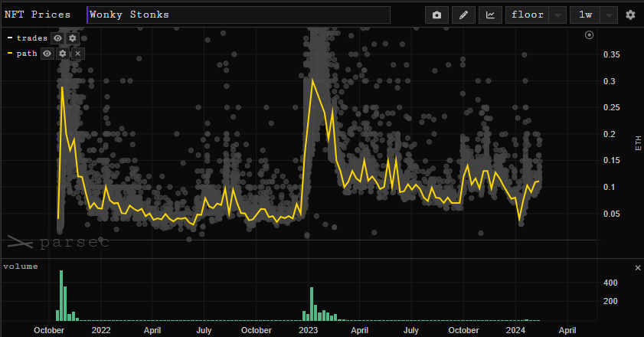Click the recenter target icon on chart

[x=589, y=35]
